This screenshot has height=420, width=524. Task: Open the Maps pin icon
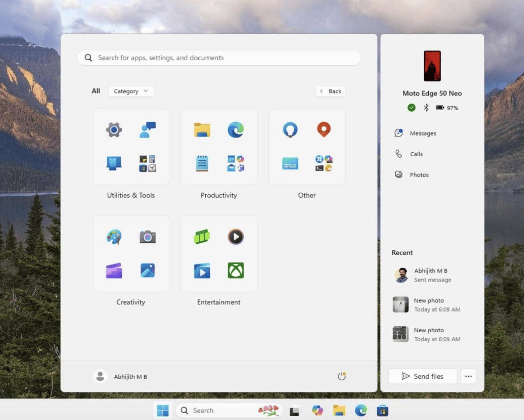click(x=323, y=129)
